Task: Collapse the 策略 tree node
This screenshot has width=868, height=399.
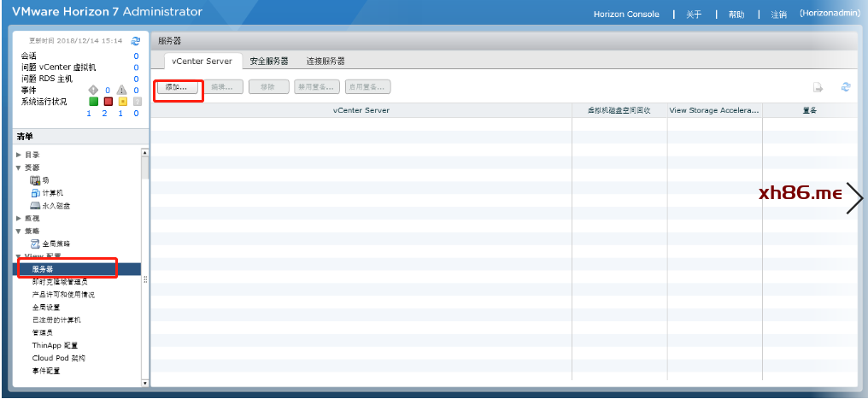Action: pyautogui.click(x=19, y=231)
